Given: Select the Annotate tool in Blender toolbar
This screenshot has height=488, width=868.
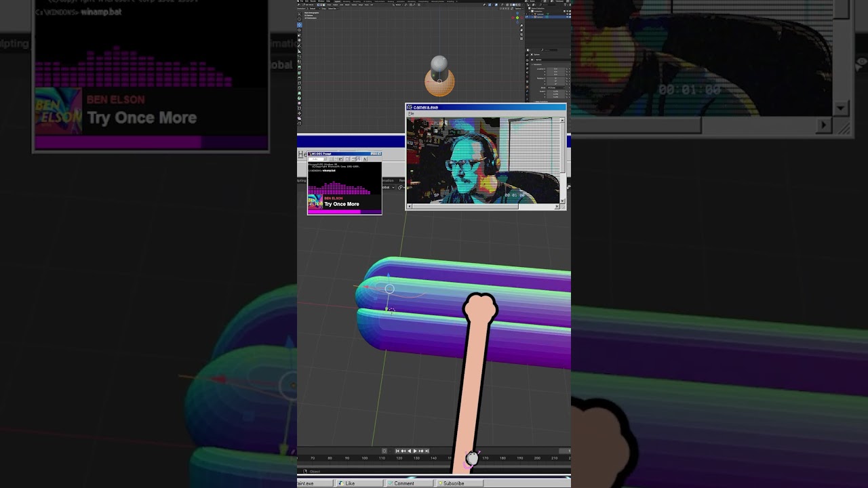Looking at the screenshot, I should pos(299,45).
